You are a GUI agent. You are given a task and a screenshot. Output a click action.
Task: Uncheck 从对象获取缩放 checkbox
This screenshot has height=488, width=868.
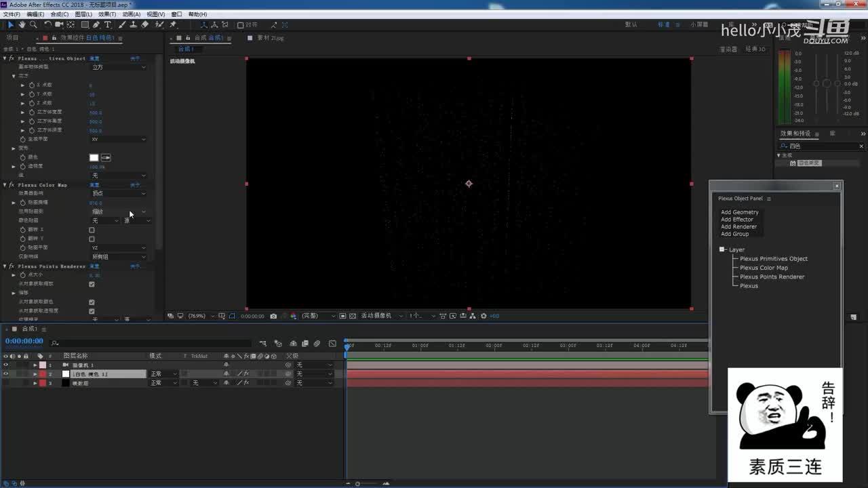[92, 284]
